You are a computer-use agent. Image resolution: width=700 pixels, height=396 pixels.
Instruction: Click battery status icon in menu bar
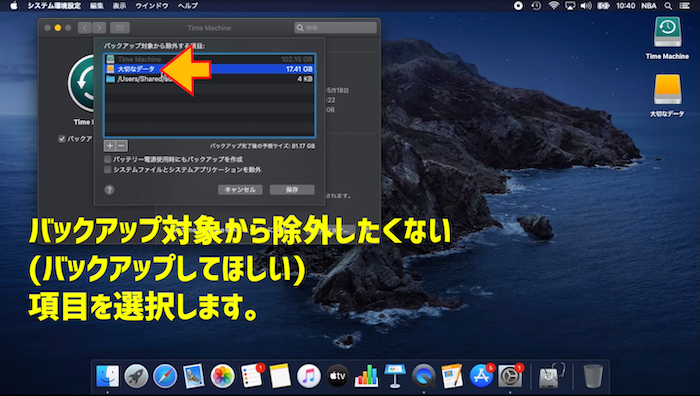click(604, 6)
